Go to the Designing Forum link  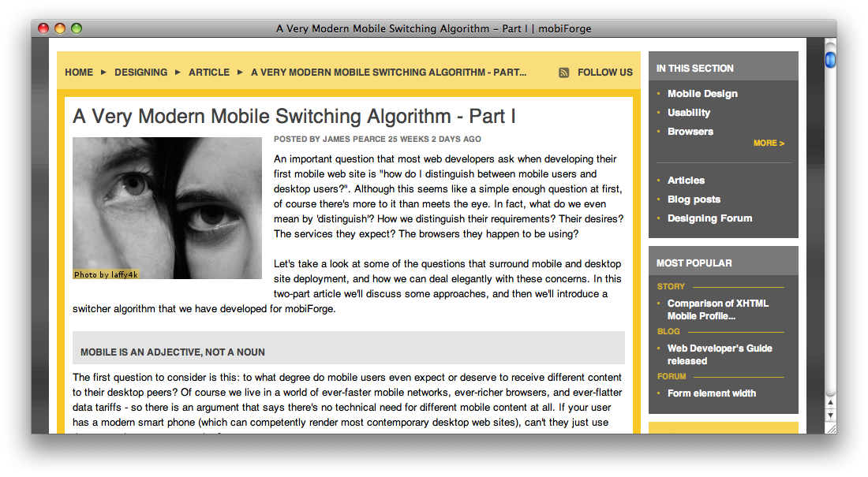(709, 218)
